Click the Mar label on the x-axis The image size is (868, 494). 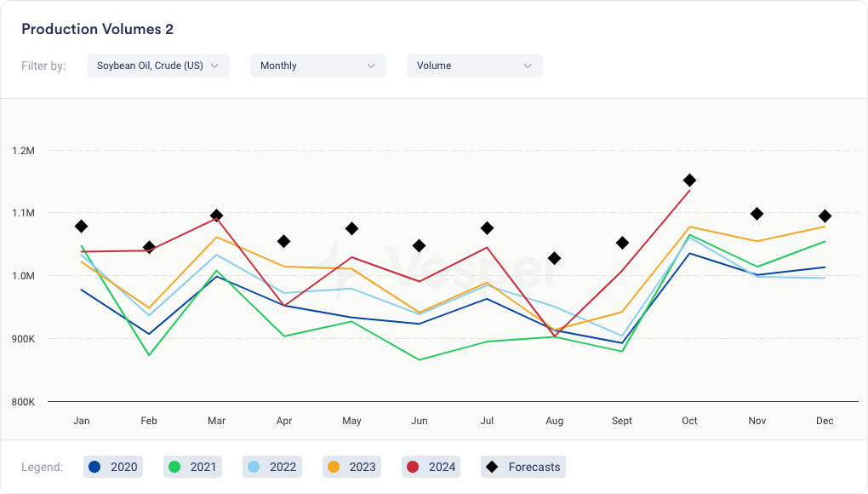[x=217, y=421]
